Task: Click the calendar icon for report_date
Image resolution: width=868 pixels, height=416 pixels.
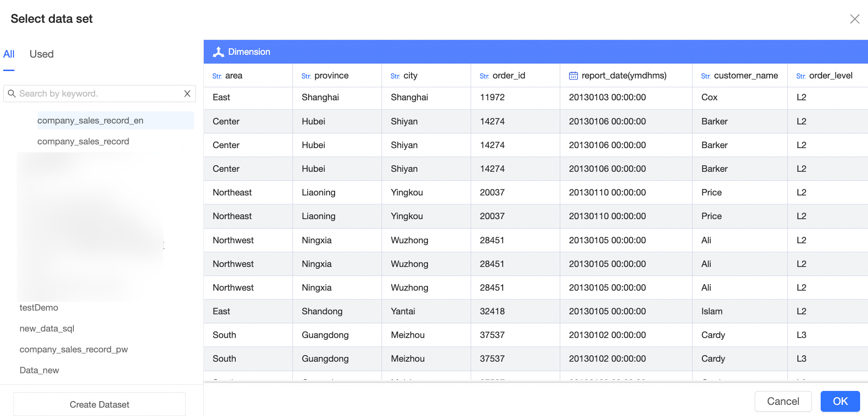Action: point(573,76)
